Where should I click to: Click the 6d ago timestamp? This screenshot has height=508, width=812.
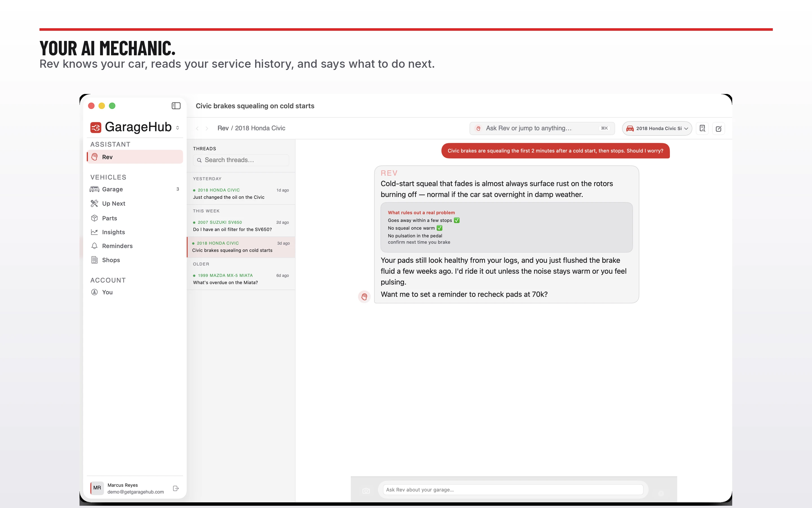click(x=283, y=275)
